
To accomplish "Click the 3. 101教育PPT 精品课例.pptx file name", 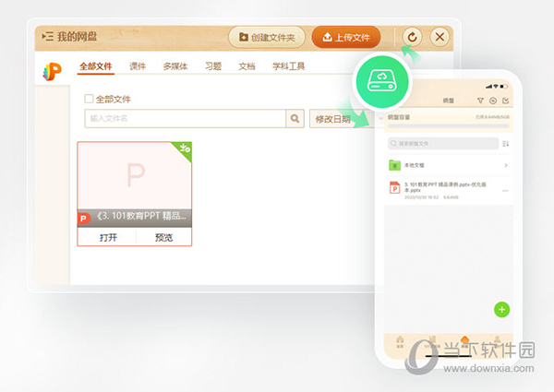I will (x=445, y=187).
